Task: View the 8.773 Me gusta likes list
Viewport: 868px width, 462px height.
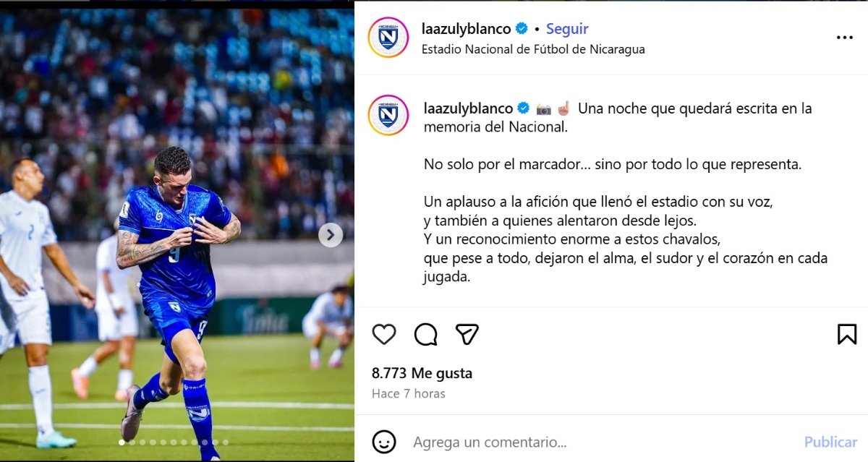Action: tap(422, 373)
